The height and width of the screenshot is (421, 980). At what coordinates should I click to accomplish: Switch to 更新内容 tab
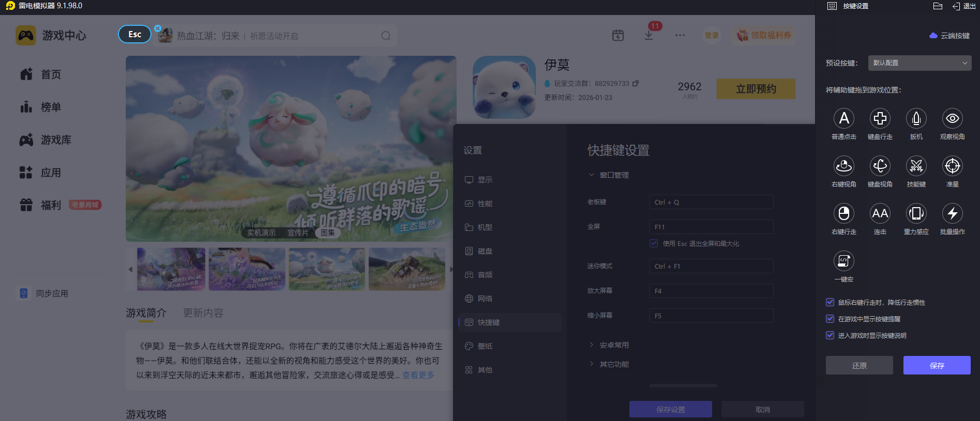point(203,313)
